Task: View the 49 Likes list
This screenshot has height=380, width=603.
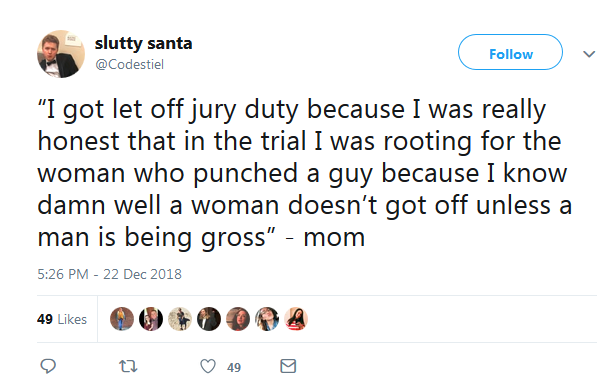Action: tap(62, 319)
